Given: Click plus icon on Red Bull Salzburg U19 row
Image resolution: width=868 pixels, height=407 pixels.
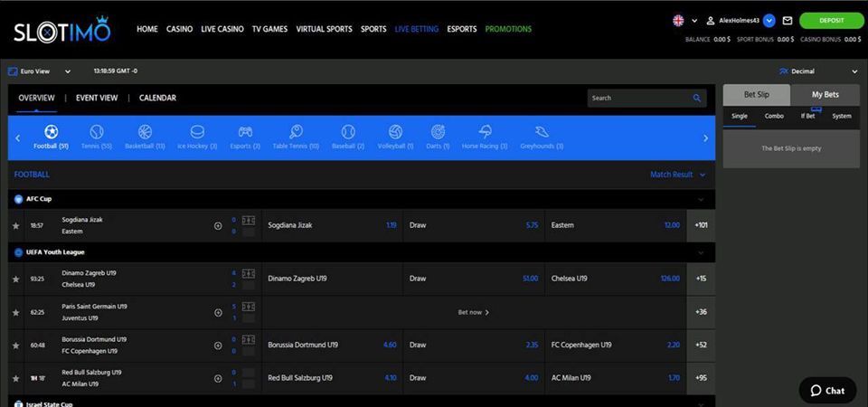Looking at the screenshot, I should tap(218, 379).
